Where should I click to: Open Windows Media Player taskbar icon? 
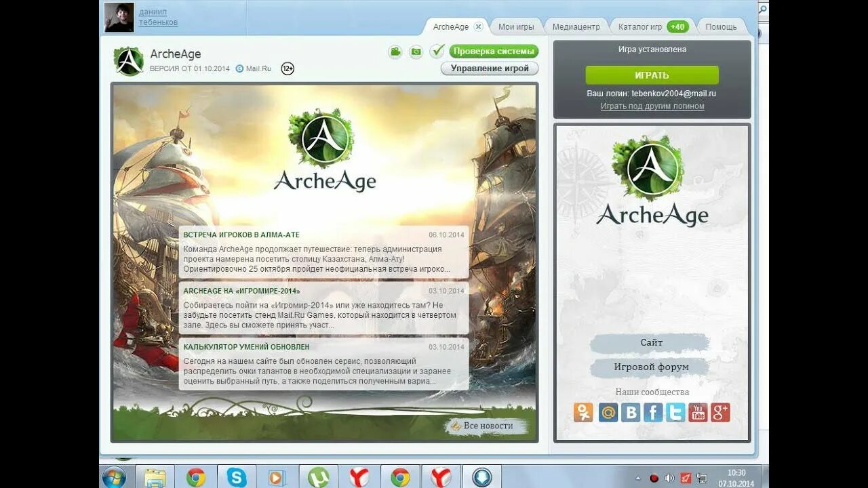tap(277, 477)
